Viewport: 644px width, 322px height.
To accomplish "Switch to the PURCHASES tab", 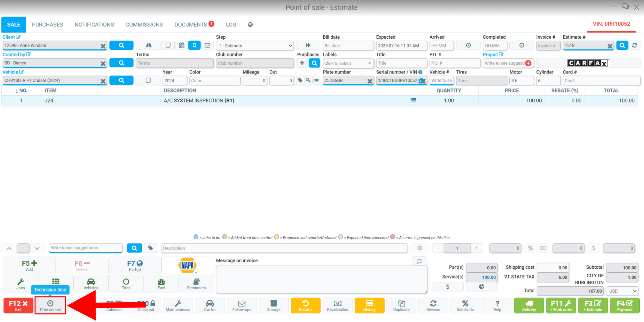I will click(x=47, y=25).
